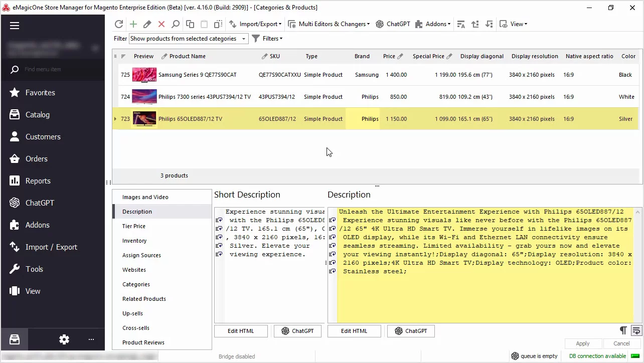Image resolution: width=644 pixels, height=363 pixels.
Task: Open Addons in the sidebar
Action: 53,225
